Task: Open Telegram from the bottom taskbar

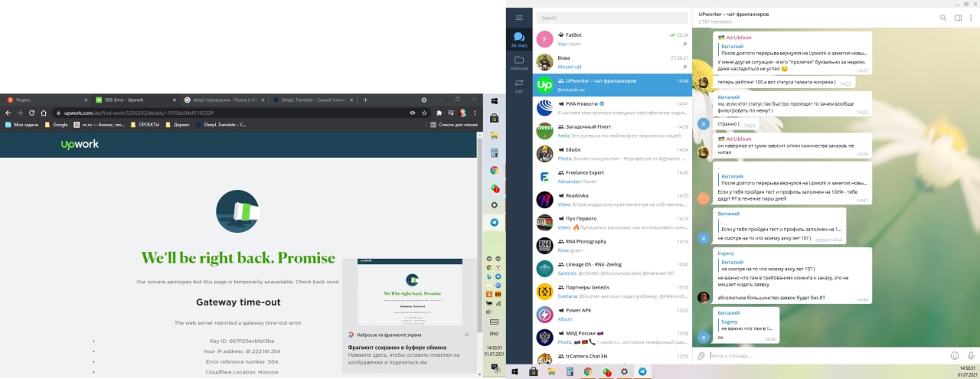Action: 642,371
